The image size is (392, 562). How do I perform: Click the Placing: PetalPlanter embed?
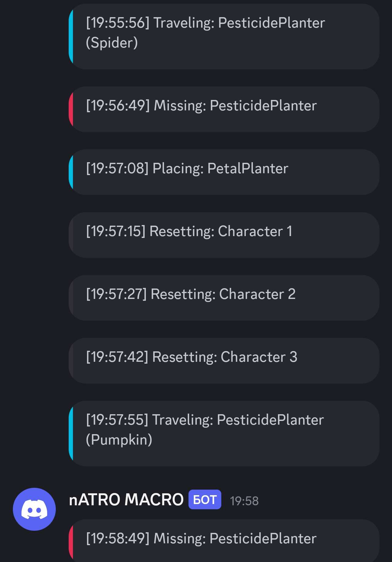pyautogui.click(x=224, y=172)
